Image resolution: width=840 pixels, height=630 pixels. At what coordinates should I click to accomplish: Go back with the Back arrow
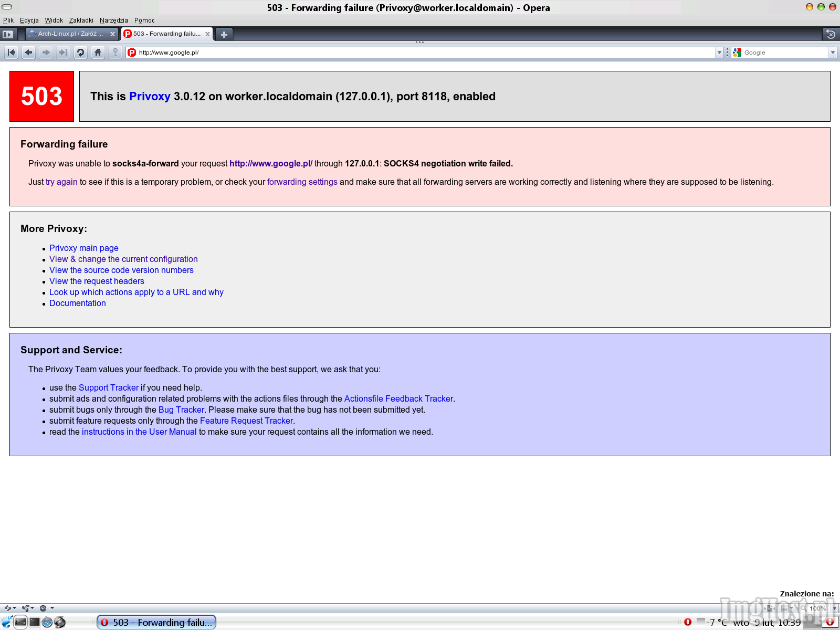click(29, 52)
